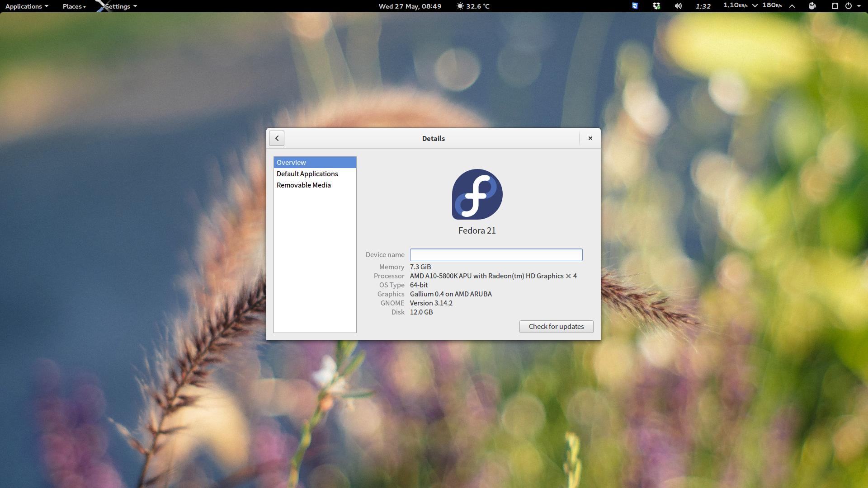Select Removable Media in the sidebar
868x488 pixels.
point(304,185)
